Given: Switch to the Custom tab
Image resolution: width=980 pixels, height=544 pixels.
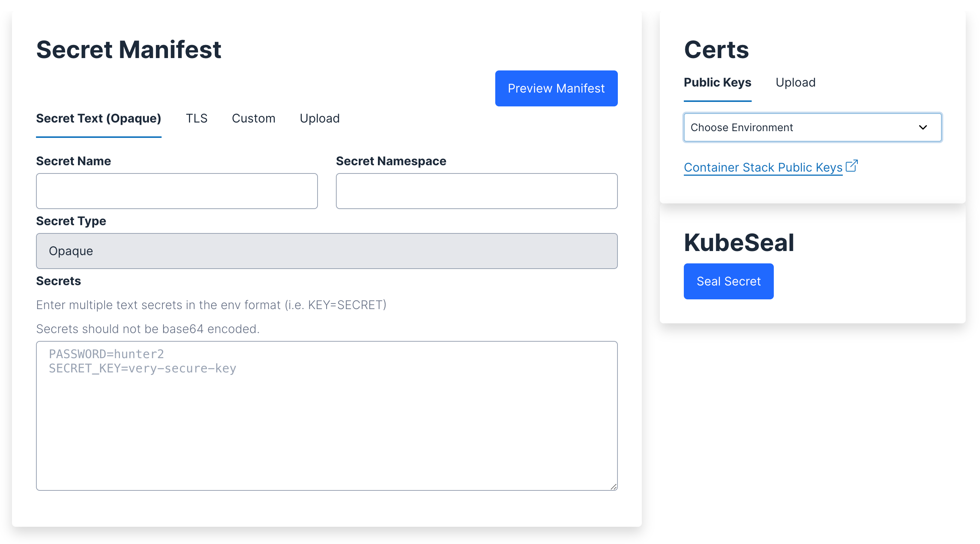Looking at the screenshot, I should click(253, 119).
